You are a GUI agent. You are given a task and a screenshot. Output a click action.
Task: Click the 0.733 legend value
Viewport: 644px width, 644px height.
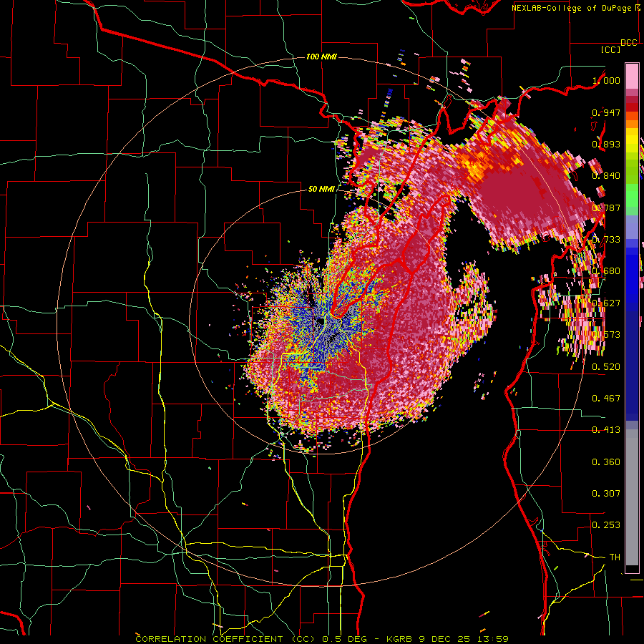(606, 240)
